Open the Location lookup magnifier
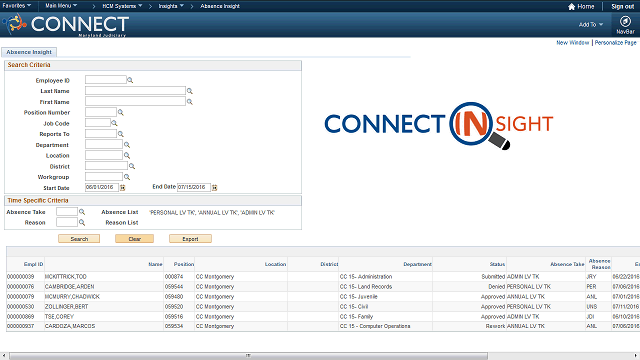This screenshot has width=640, height=360. (x=127, y=156)
